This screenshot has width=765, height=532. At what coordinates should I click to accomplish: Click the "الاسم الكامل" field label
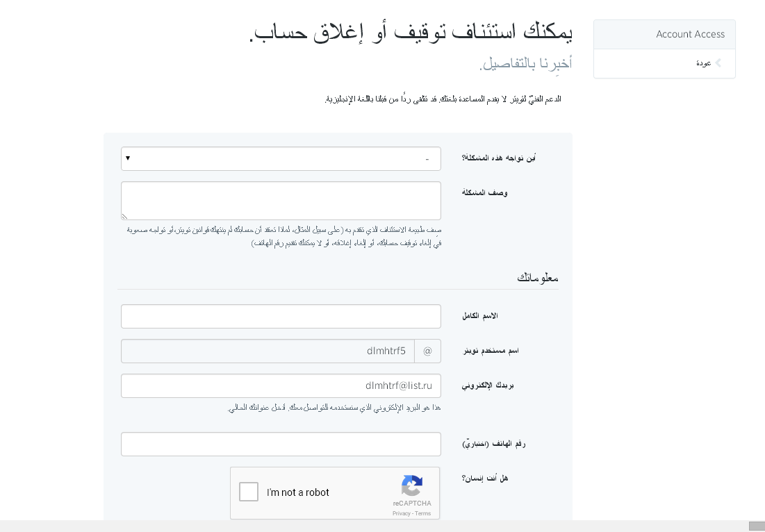click(x=480, y=316)
